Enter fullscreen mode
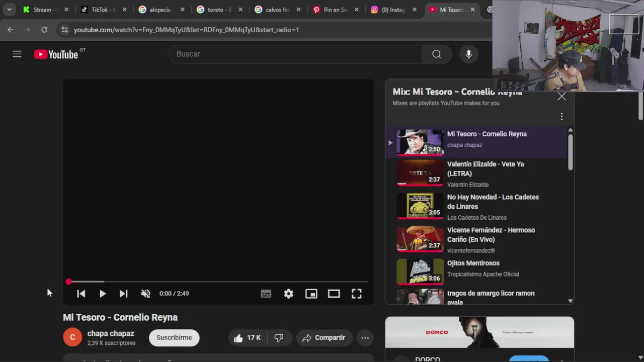Viewport: 644px width, 362px height. pos(356,294)
